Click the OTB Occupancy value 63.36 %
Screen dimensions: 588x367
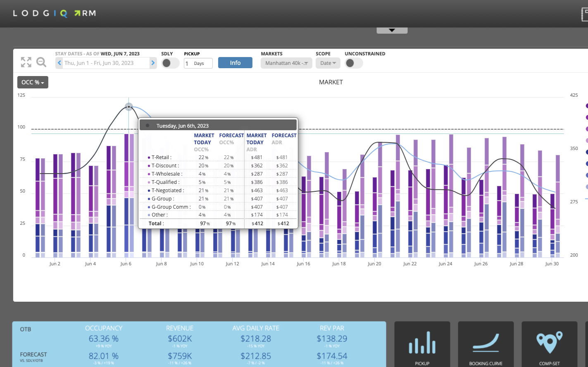pos(103,338)
